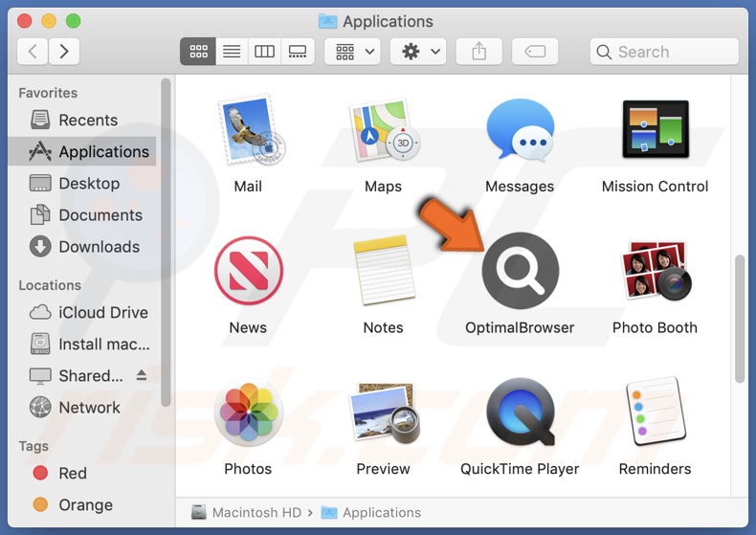Select Applications in the sidebar

82,151
